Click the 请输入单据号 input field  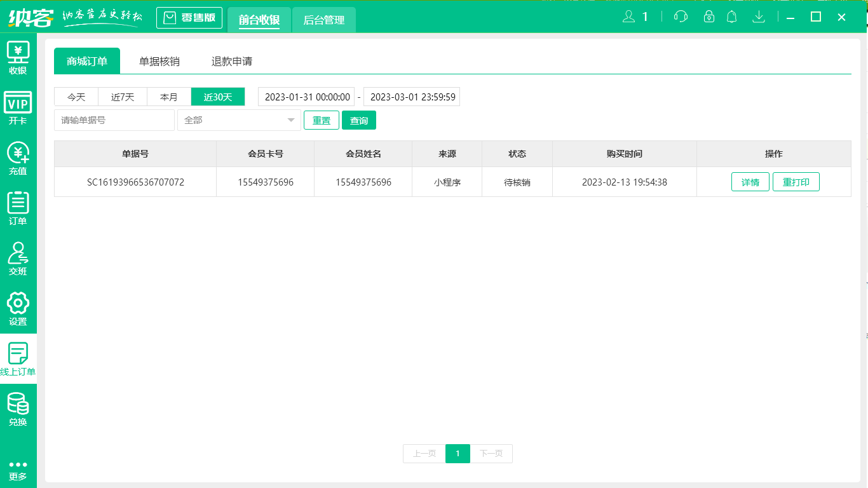114,119
